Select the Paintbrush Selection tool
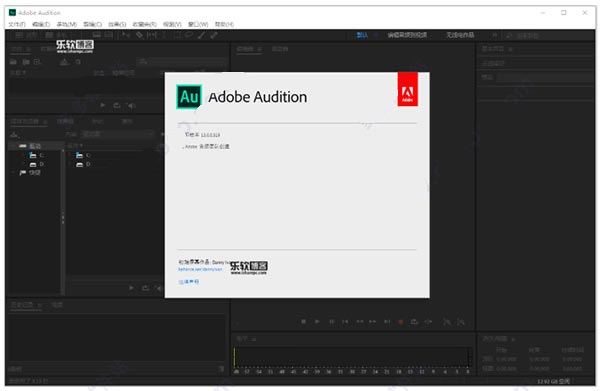Image resolution: width=600 pixels, height=391 pixels. (x=201, y=35)
